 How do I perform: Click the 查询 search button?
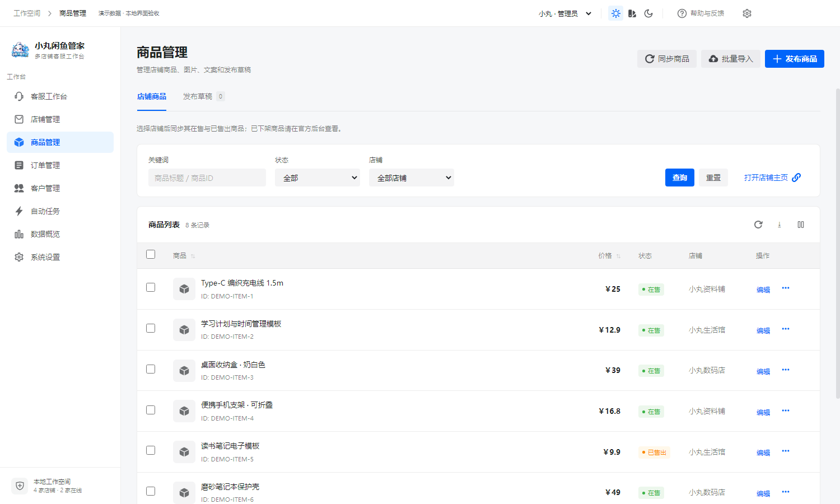coord(680,178)
